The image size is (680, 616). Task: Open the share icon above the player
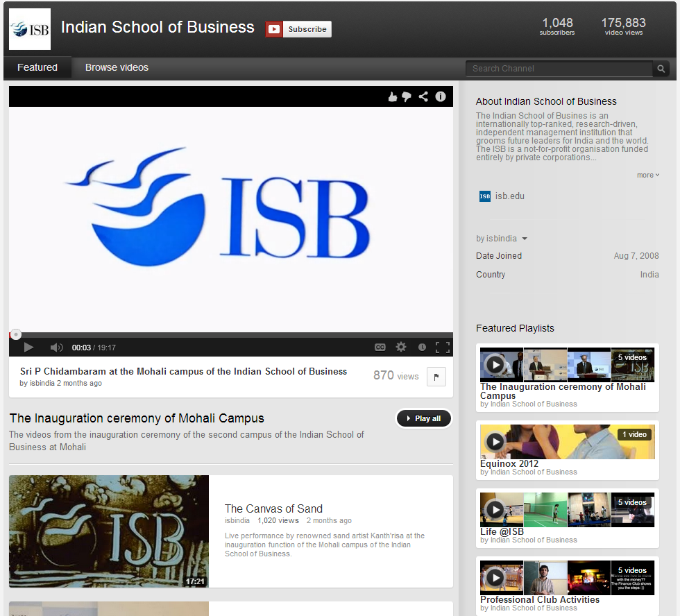pyautogui.click(x=424, y=96)
